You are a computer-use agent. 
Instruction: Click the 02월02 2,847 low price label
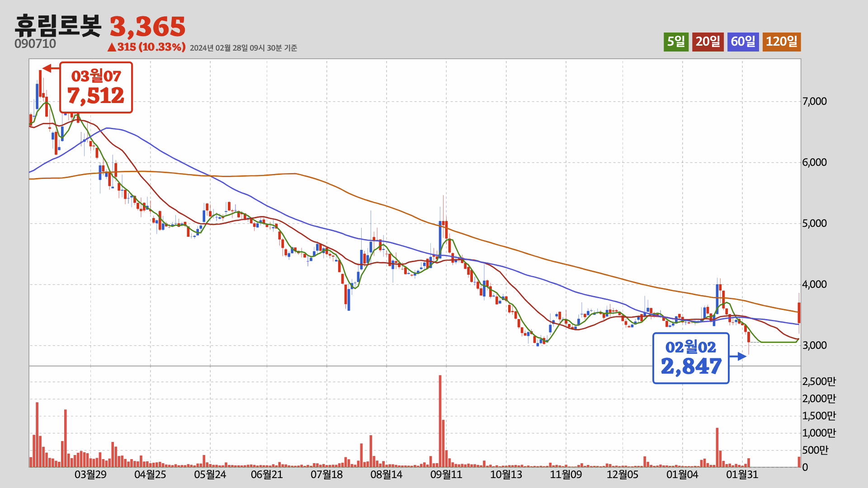coord(691,358)
